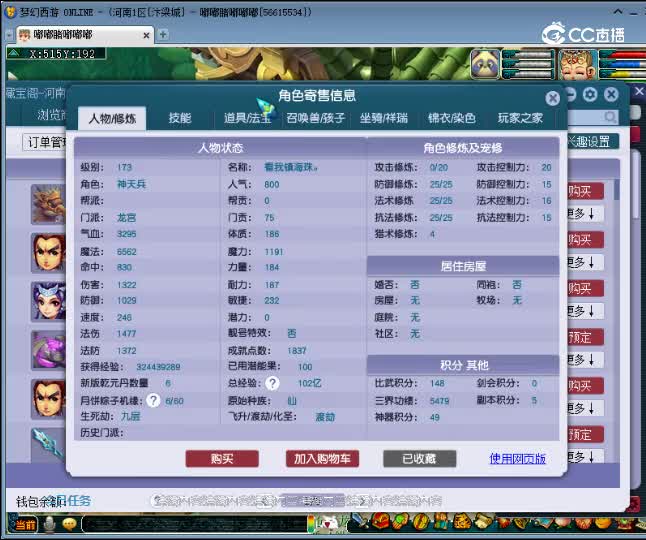Select the golden dragon listing thumbnail
The height and width of the screenshot is (540, 646).
click(x=48, y=204)
